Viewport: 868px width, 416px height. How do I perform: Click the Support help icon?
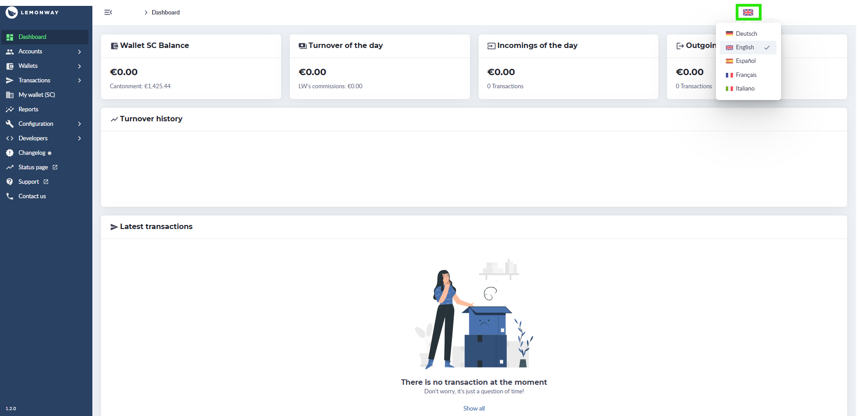click(x=10, y=182)
